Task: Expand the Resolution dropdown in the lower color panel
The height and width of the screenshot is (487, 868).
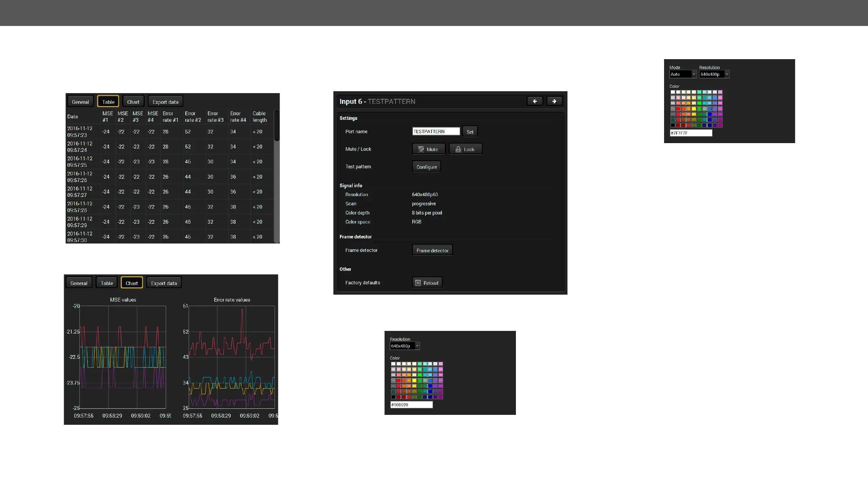Action: (404, 346)
